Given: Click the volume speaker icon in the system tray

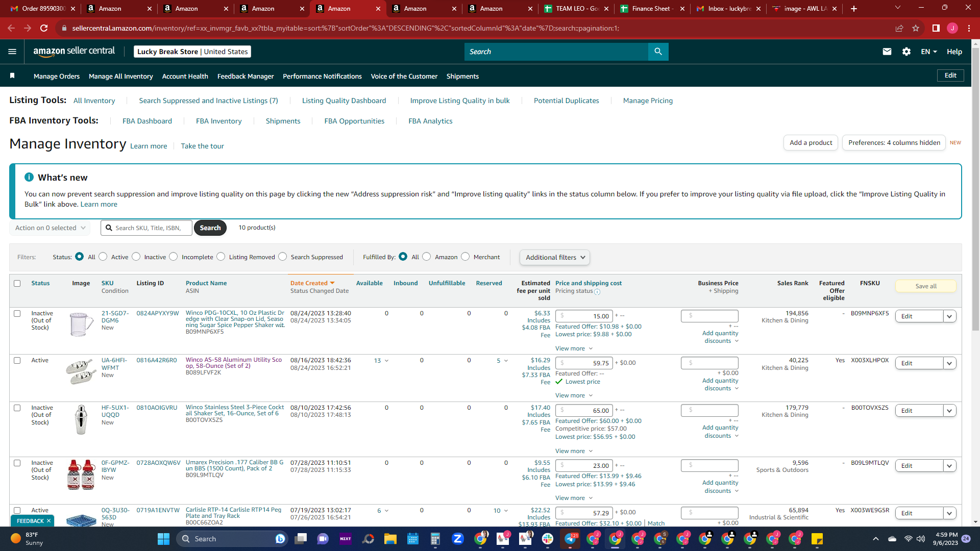Looking at the screenshot, I should click(x=921, y=539).
